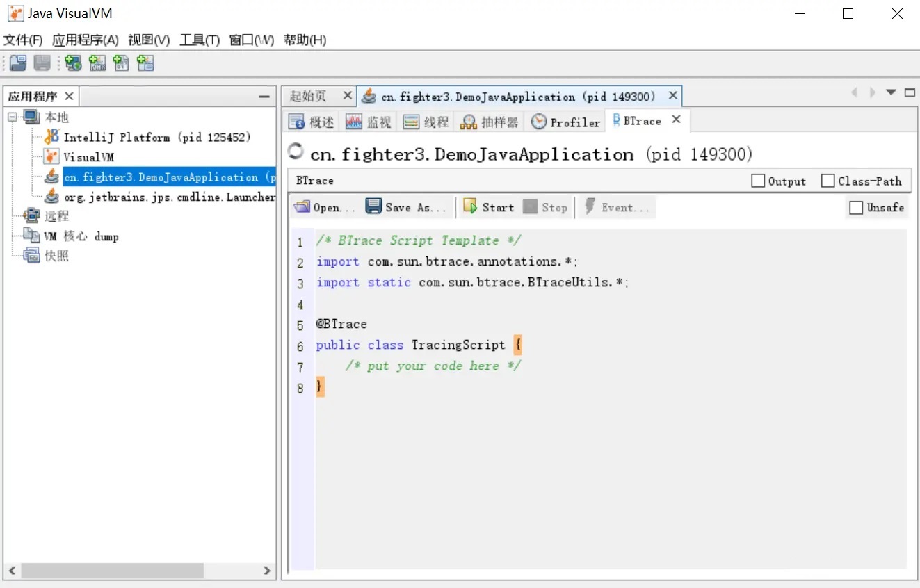Image resolution: width=920 pixels, height=588 pixels.
Task: Click the Application Snapshot toolbar icon
Action: click(145, 63)
